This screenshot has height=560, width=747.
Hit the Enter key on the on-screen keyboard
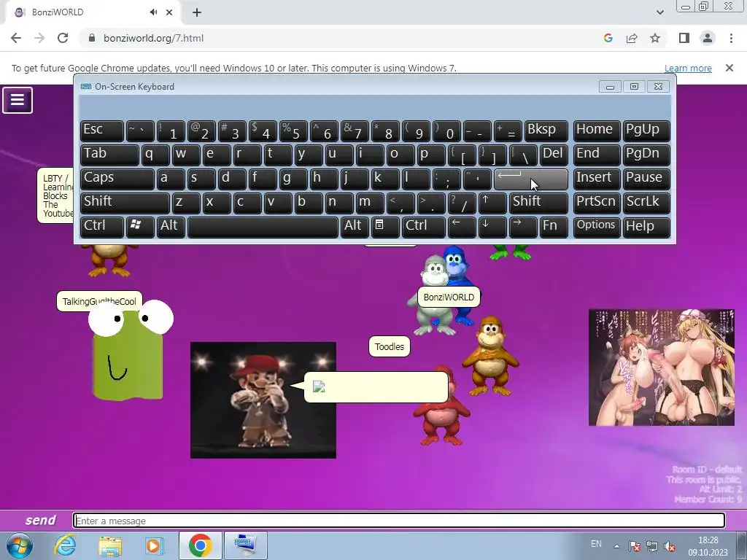point(531,179)
